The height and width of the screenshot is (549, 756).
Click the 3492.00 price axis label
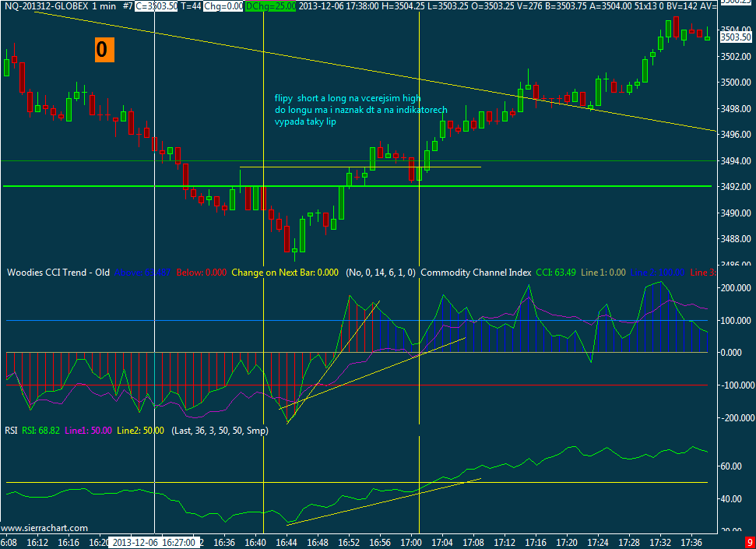pyautogui.click(x=735, y=187)
